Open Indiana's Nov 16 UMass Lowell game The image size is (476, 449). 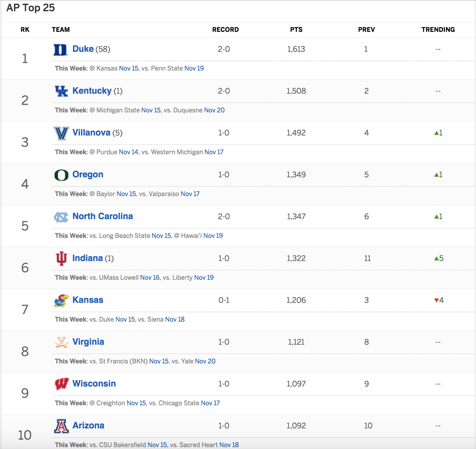150,278
